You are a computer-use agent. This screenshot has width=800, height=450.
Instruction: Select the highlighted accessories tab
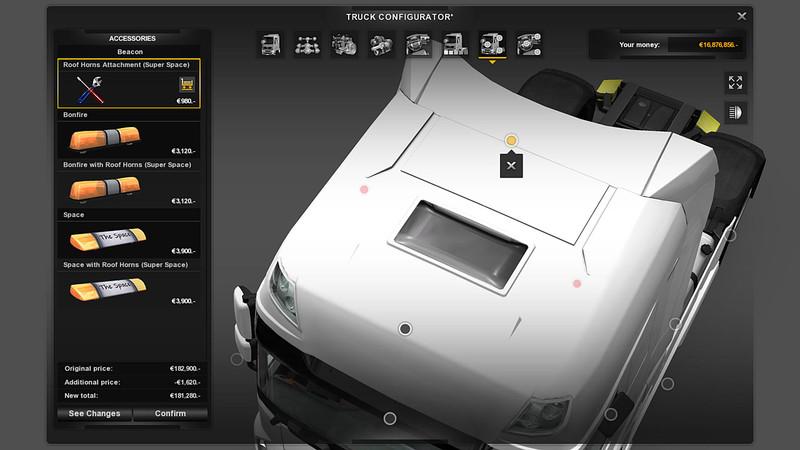coord(490,44)
